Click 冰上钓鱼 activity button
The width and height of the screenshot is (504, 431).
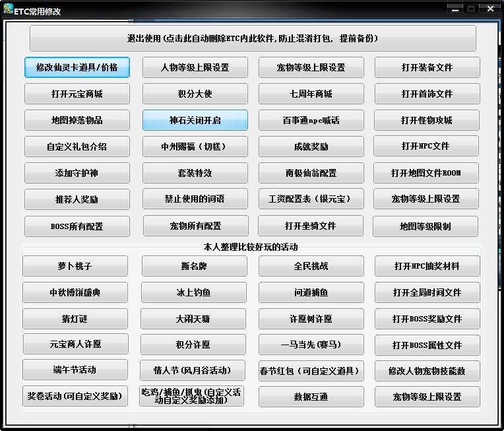pos(193,292)
